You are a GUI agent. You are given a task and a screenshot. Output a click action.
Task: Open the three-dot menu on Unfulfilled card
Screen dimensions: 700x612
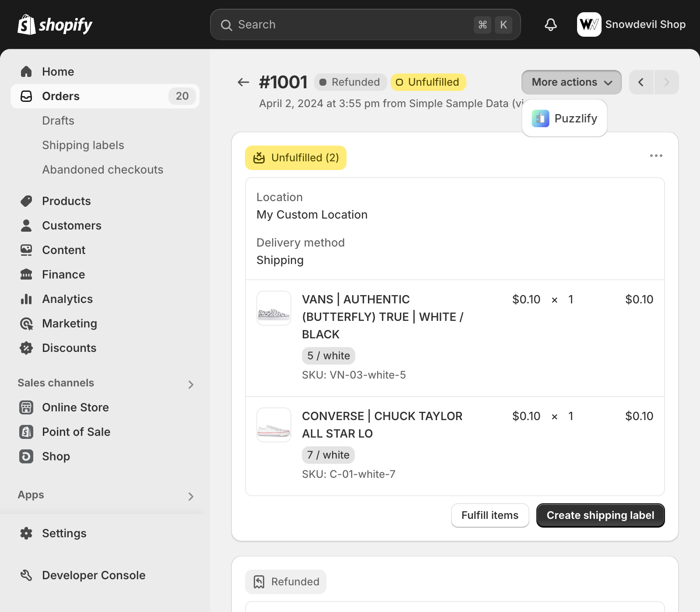(656, 156)
